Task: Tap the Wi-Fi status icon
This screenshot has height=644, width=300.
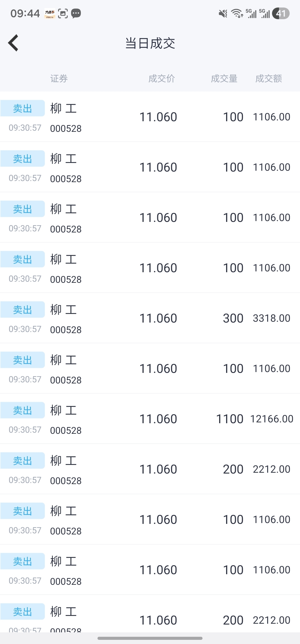Action: 237,13
